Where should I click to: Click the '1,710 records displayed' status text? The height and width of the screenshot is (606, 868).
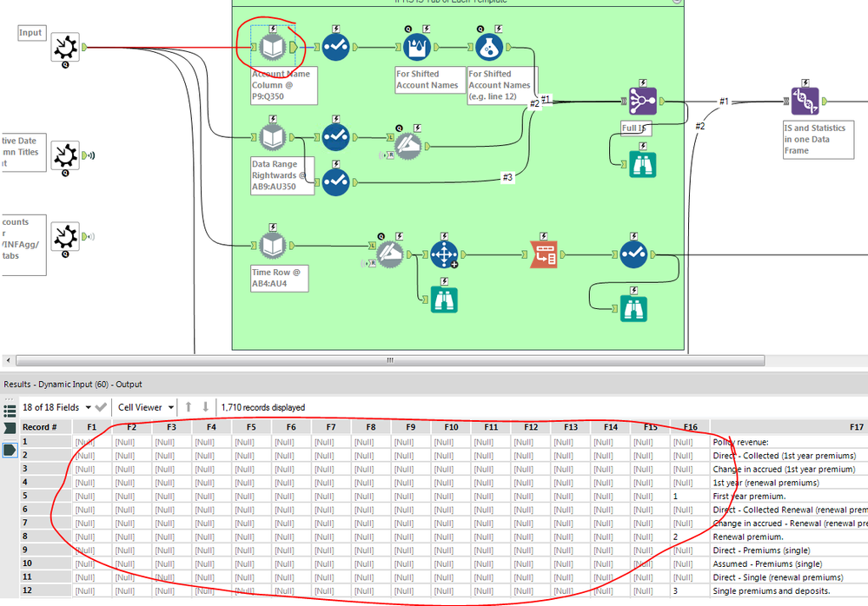click(263, 407)
